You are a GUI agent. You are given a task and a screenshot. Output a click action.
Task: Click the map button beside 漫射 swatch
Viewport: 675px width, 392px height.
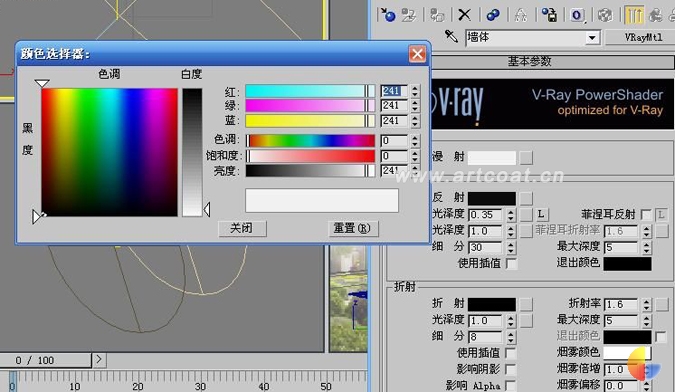coord(526,157)
